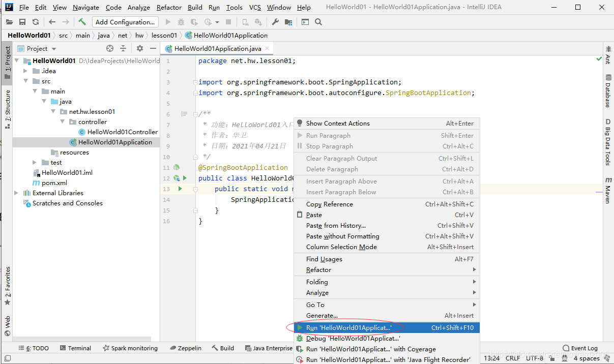Click UTF-8 encoding in status bar
The image size is (614, 364).
point(535,358)
